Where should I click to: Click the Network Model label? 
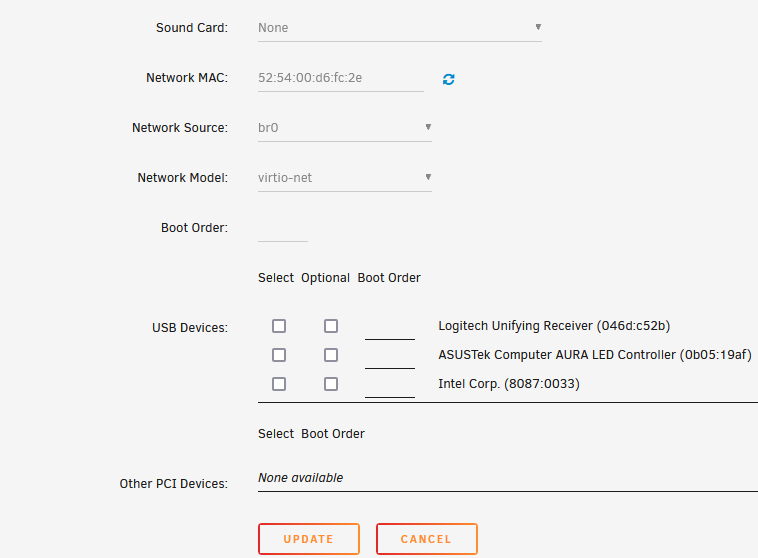click(x=183, y=178)
